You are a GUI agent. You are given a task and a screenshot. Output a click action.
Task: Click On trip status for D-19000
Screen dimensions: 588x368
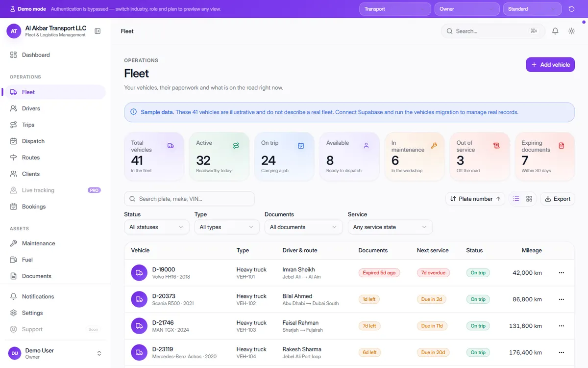[x=478, y=273]
